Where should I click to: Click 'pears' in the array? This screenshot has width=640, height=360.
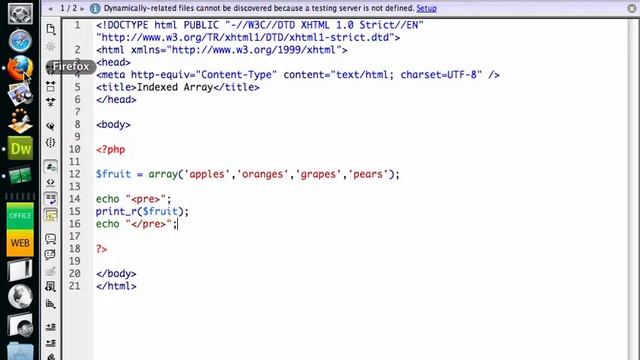coord(368,174)
